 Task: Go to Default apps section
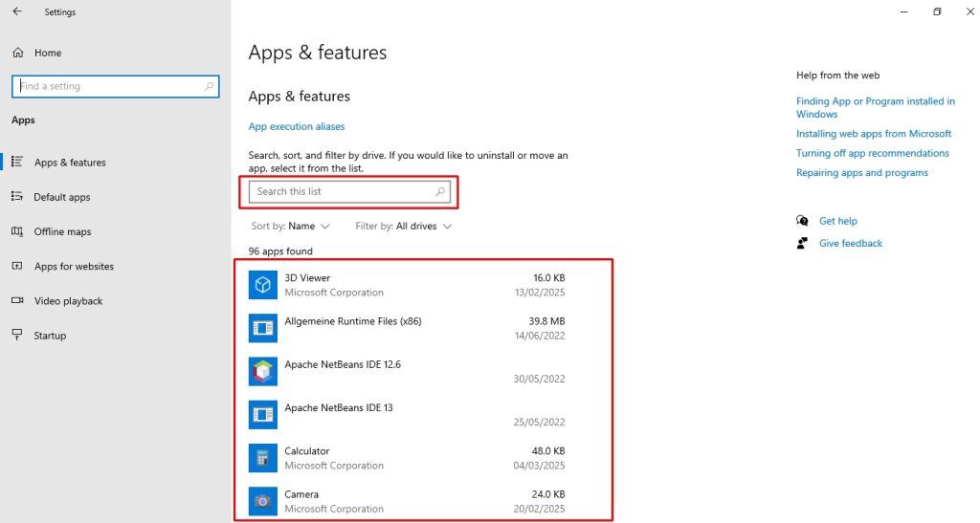tap(62, 197)
